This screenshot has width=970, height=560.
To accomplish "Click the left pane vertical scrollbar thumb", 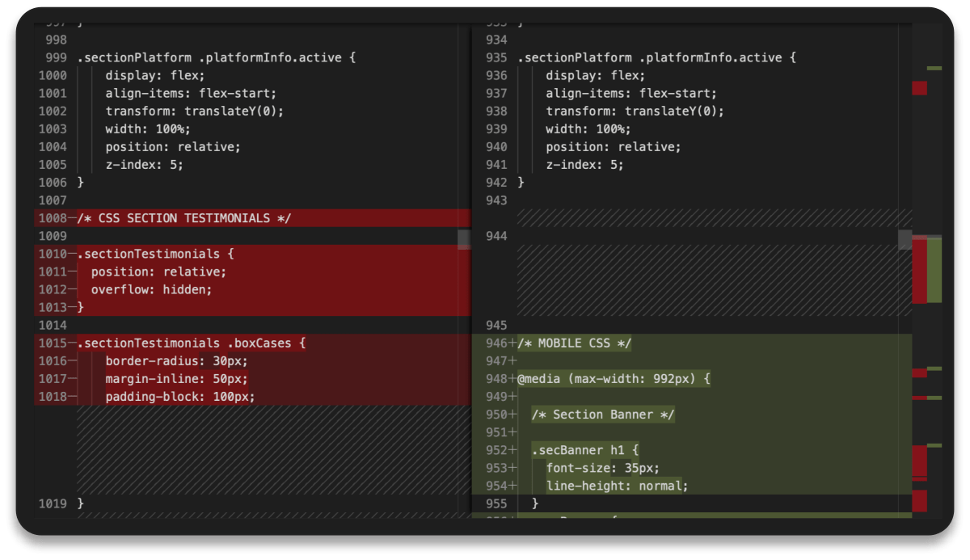I will [464, 239].
